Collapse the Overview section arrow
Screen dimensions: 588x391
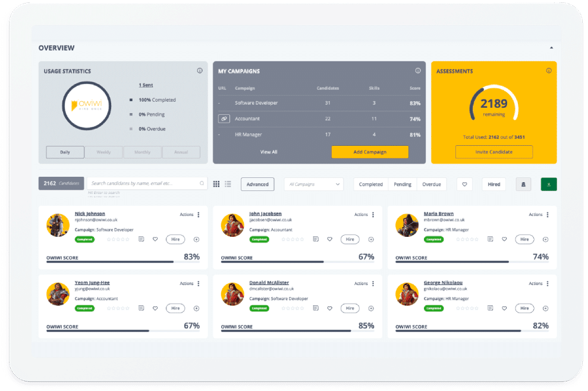pos(551,48)
